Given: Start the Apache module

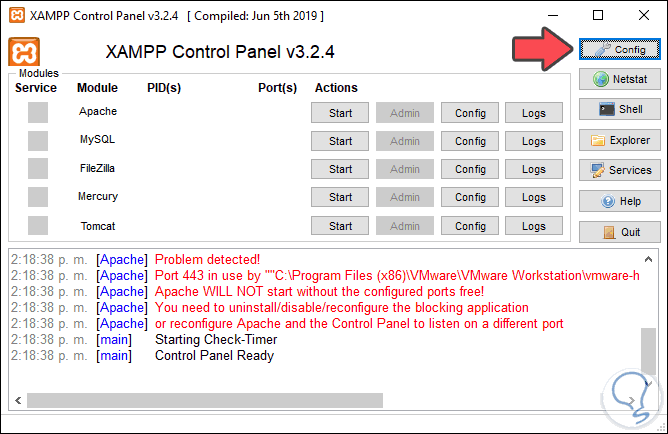Looking at the screenshot, I should [x=340, y=113].
